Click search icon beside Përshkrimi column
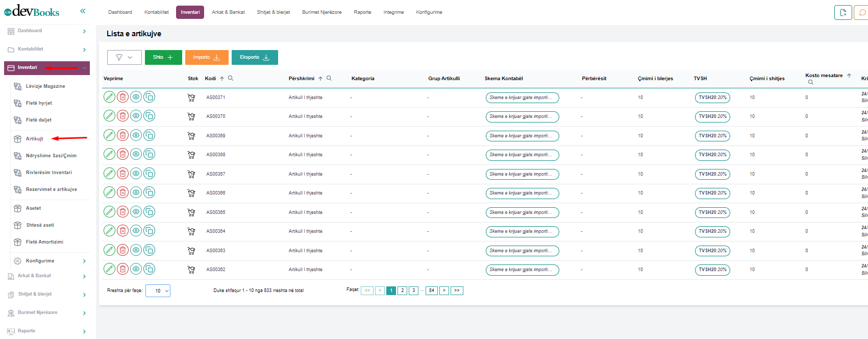 (x=329, y=78)
